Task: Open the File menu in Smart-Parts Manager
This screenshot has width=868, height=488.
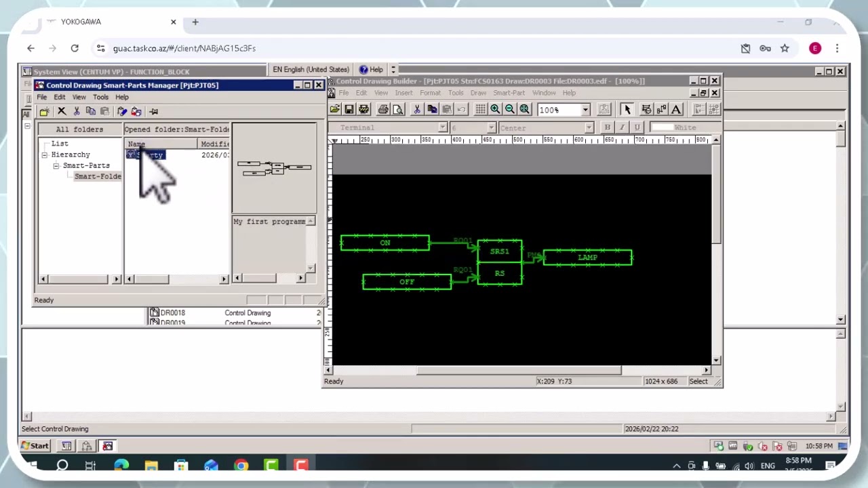Action: coord(42,97)
